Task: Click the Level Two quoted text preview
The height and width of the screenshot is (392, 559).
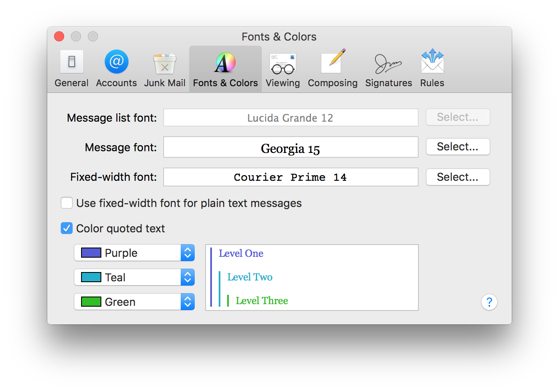Action: point(250,277)
